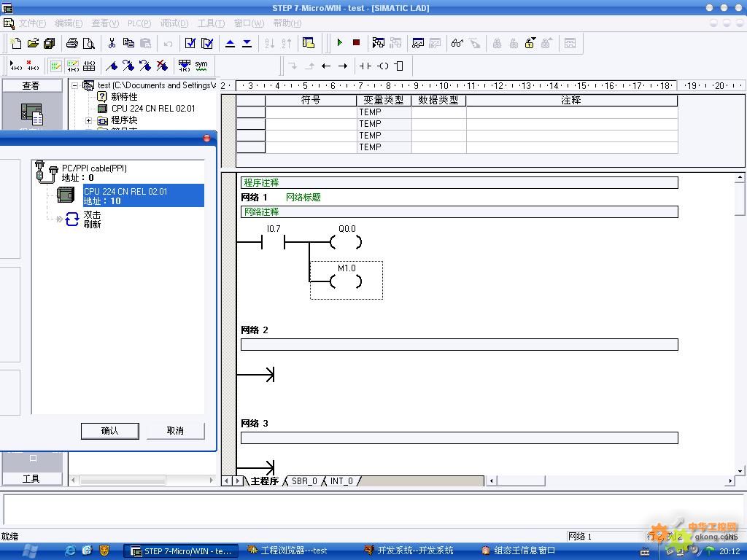This screenshot has width=747, height=560.
Task: Select the 双击刷新 refresh icon
Action: tap(72, 219)
